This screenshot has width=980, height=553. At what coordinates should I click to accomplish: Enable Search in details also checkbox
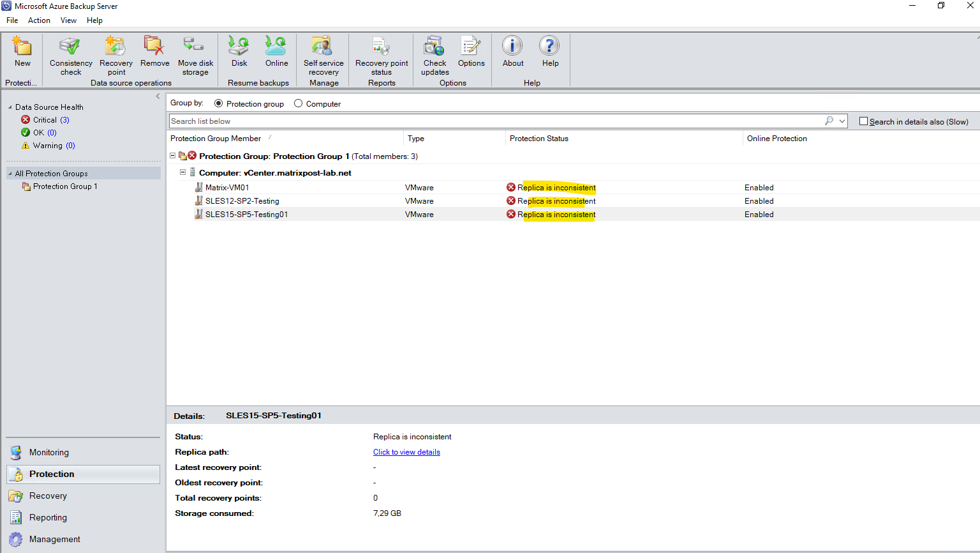pos(863,121)
